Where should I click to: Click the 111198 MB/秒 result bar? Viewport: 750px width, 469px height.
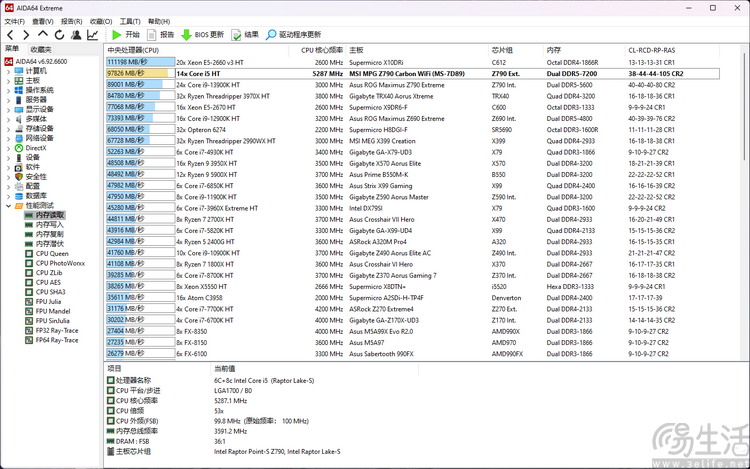click(141, 62)
